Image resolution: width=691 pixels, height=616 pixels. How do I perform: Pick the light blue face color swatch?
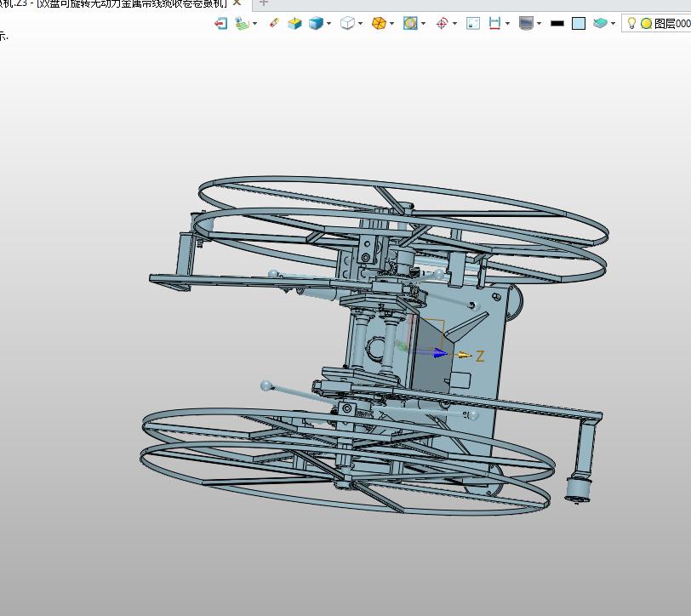coord(579,24)
